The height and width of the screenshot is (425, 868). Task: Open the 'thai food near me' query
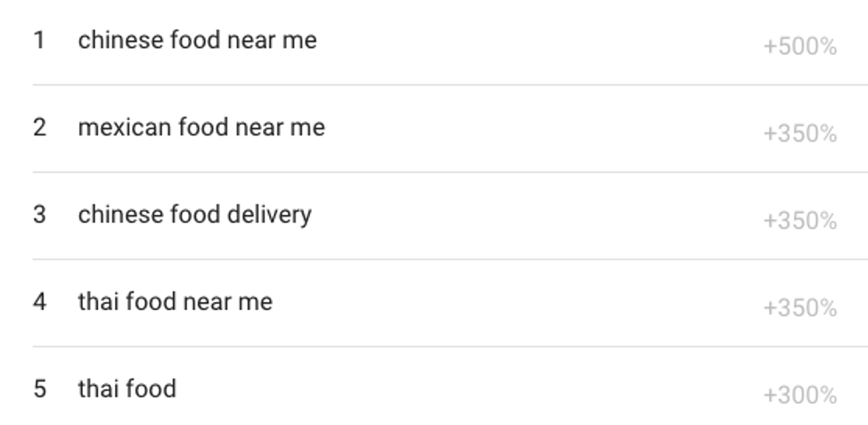tap(175, 301)
